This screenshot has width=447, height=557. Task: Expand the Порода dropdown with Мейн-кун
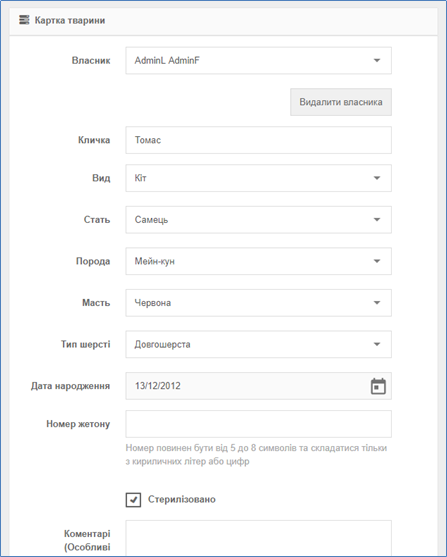pyautogui.click(x=258, y=261)
